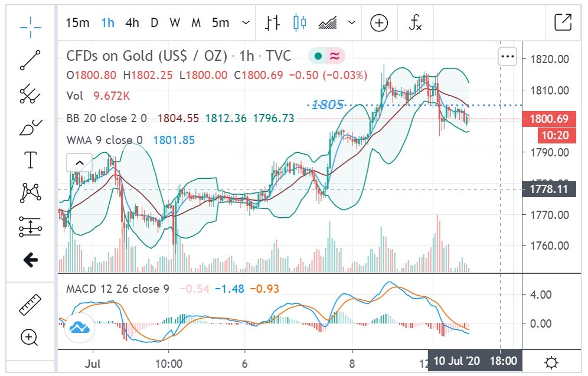The image size is (588, 376).
Task: Open the forecasting and measurement tools
Action: point(30,226)
